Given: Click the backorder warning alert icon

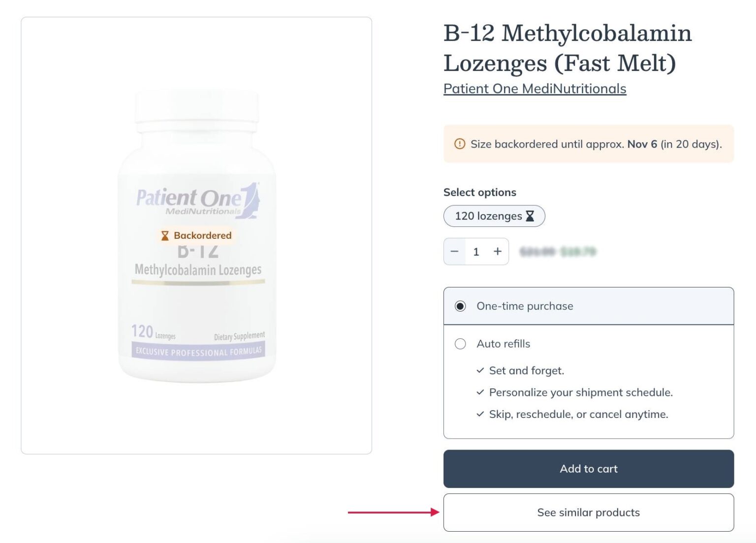Looking at the screenshot, I should [459, 144].
